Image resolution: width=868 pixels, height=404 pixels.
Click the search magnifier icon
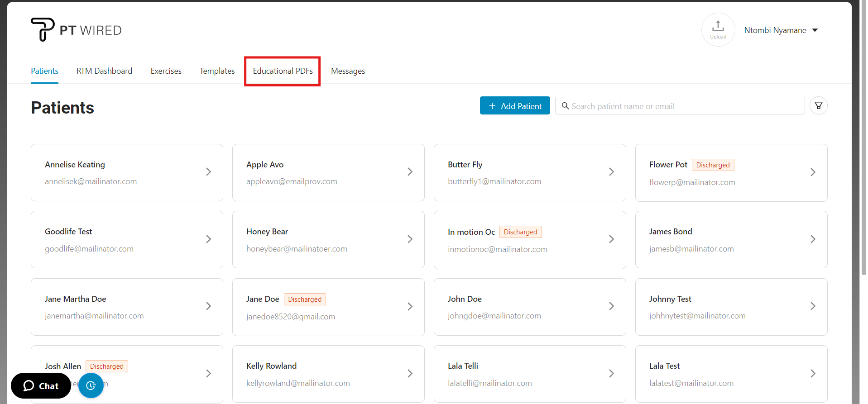[565, 106]
